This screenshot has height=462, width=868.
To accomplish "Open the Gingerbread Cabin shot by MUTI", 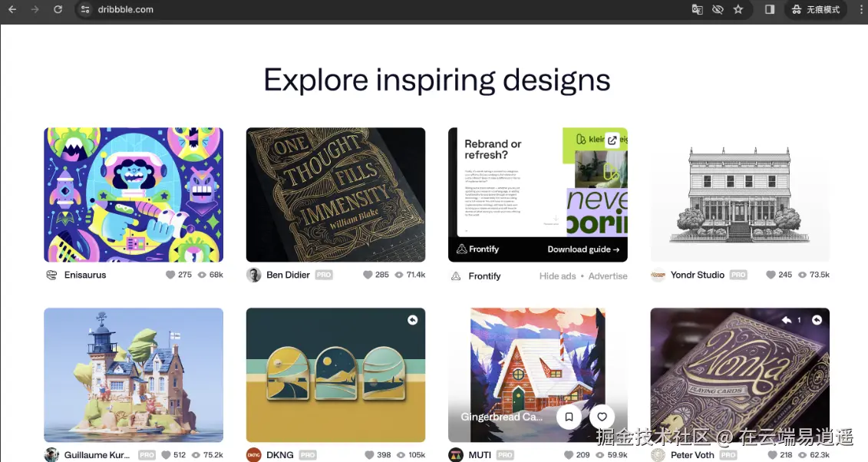I will tap(537, 375).
